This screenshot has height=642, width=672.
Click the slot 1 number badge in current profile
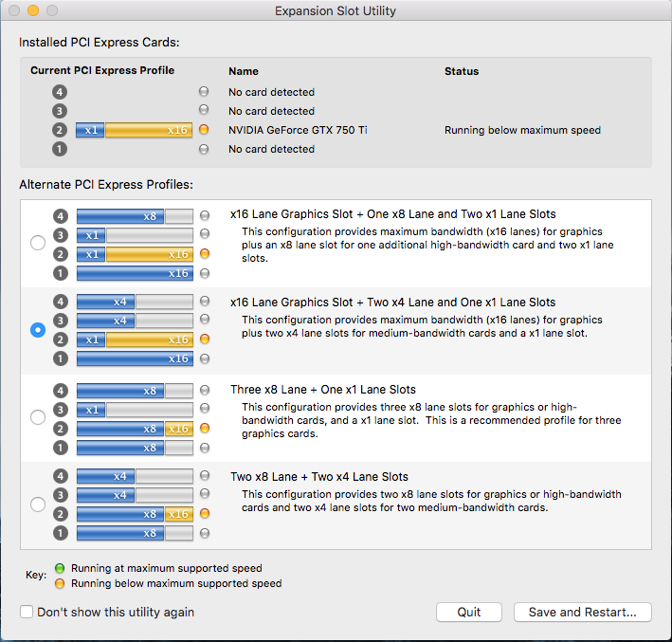pos(61,149)
